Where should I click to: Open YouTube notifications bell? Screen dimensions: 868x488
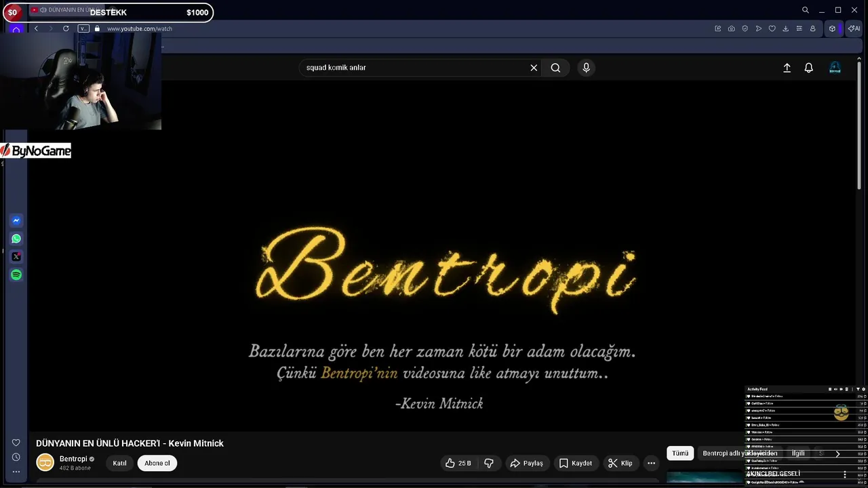click(x=808, y=68)
